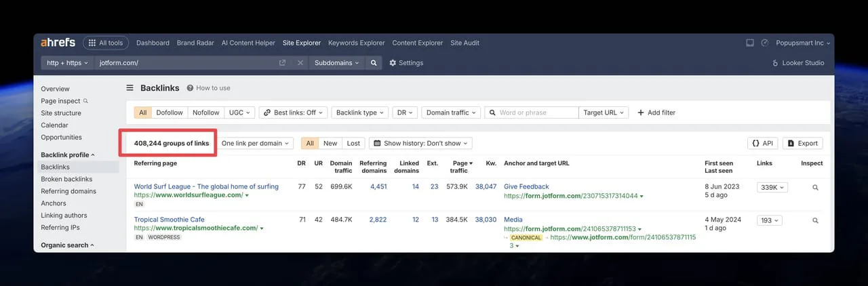Open Looker Studio integration

tap(798, 63)
